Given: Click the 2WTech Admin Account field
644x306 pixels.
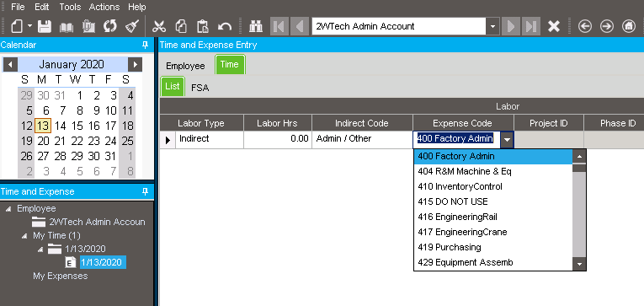Looking at the screenshot, I should (399, 26).
